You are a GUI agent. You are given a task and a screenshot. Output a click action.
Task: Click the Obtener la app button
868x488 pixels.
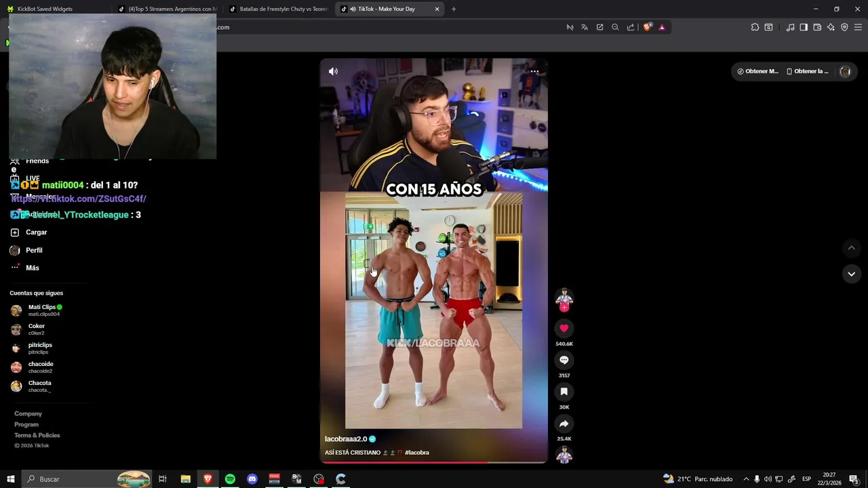coord(807,71)
